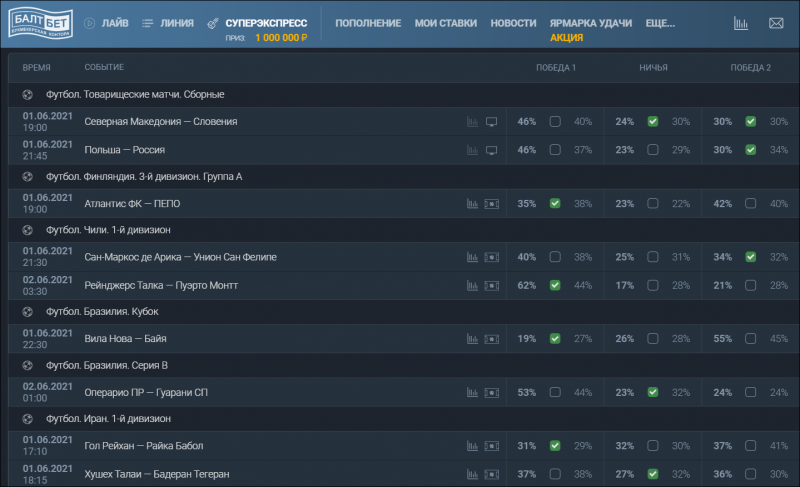The width and height of the screenshot is (800, 487).
Task: Click the Время column header
Action: point(36,67)
